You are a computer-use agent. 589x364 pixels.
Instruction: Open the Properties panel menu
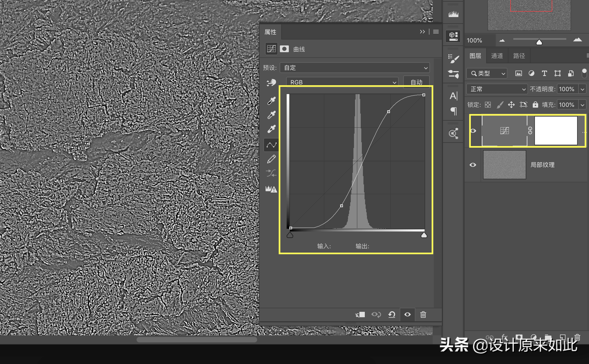click(436, 32)
